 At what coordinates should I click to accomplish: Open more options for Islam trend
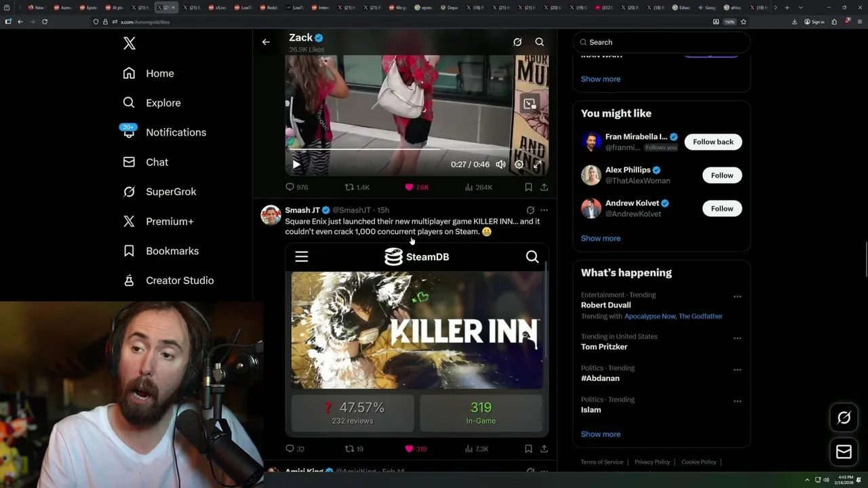pos(737,401)
